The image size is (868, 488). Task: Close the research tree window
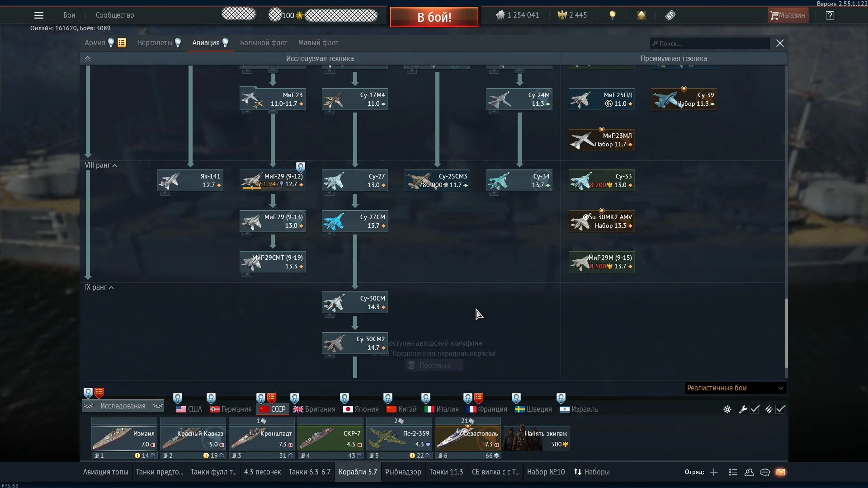[x=780, y=43]
